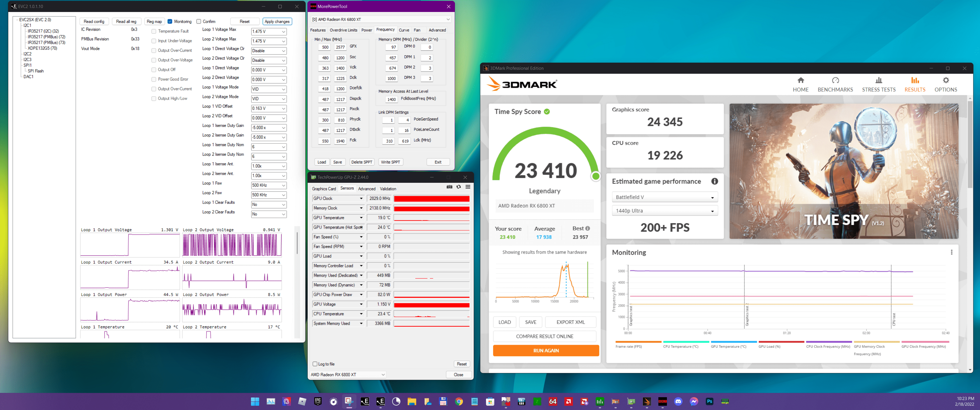Open Google Chrome from taskbar
Image resolution: width=980 pixels, height=410 pixels.
click(459, 401)
